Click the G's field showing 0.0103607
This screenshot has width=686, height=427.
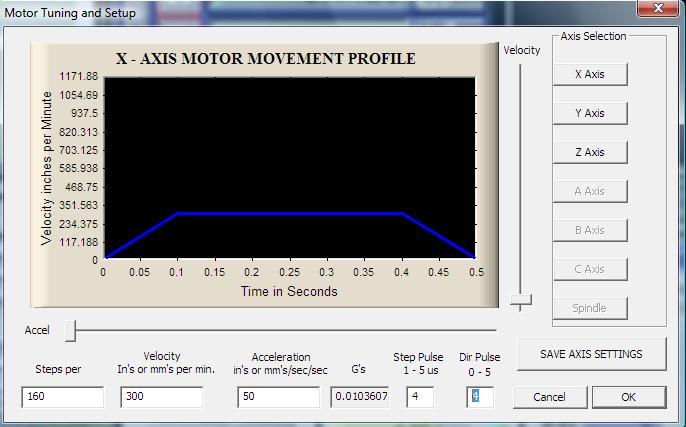point(360,396)
